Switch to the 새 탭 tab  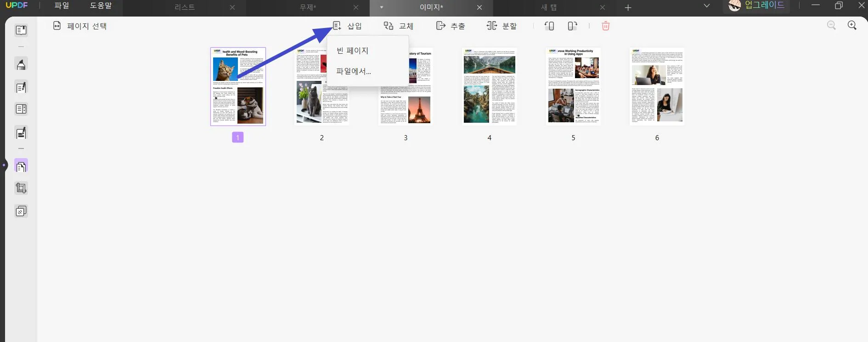tap(549, 7)
